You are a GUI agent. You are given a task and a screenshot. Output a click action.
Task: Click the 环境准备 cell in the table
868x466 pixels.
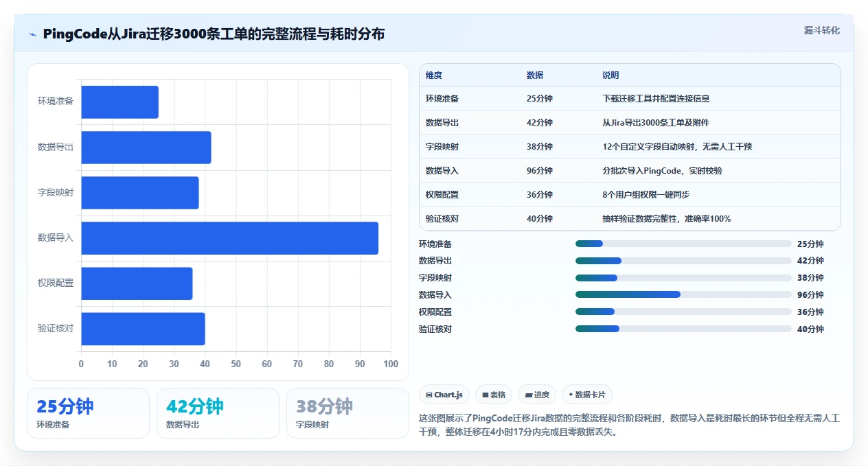pyautogui.click(x=442, y=99)
